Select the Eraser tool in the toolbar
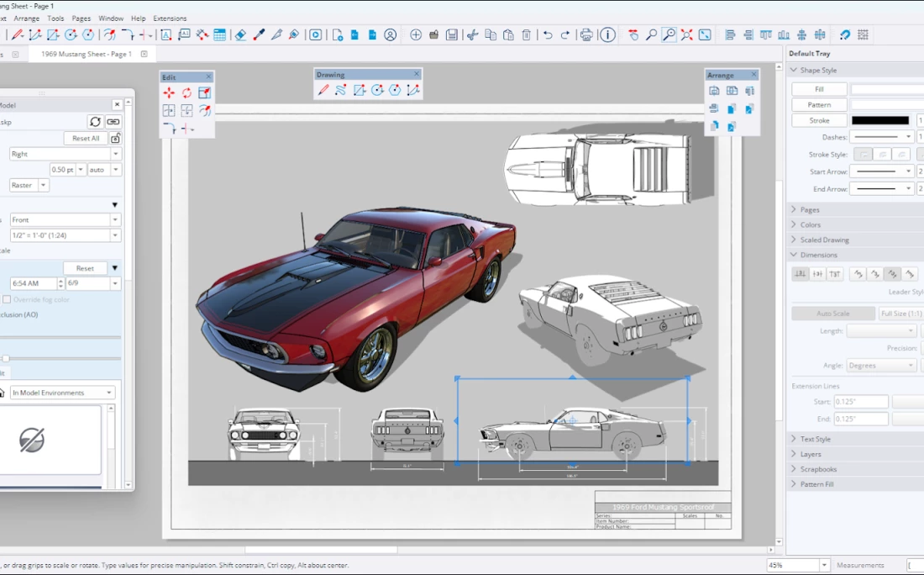Image resolution: width=924 pixels, height=575 pixels. click(240, 34)
